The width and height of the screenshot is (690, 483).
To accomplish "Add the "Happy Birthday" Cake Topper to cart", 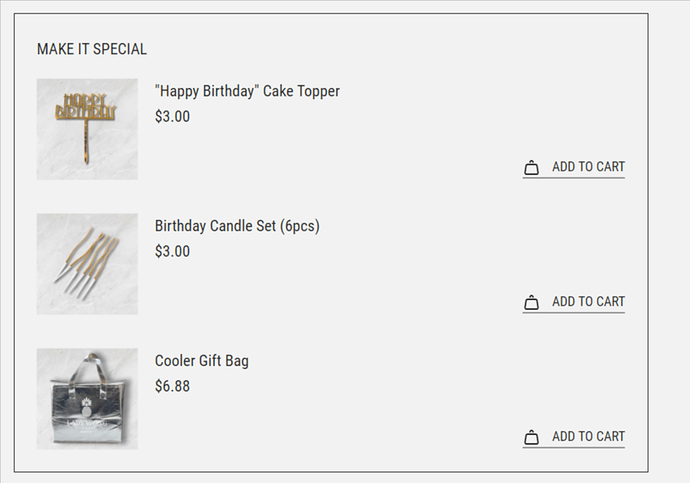I will [x=588, y=167].
